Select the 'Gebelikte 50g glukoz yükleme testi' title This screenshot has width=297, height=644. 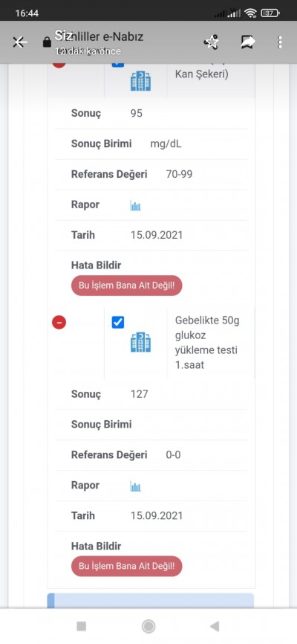click(x=207, y=343)
